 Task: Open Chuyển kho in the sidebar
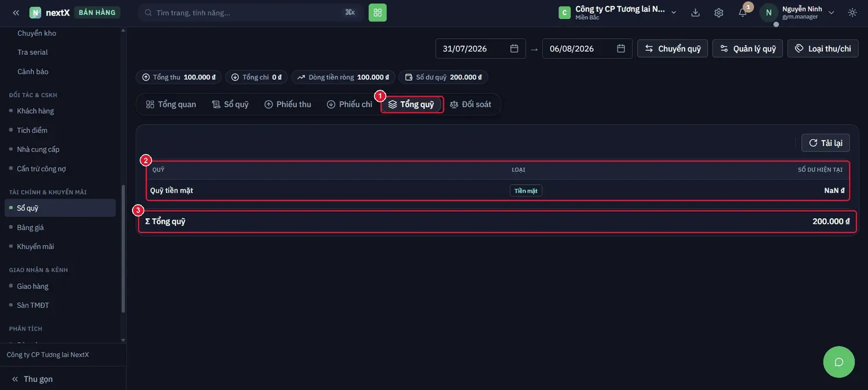tap(37, 33)
